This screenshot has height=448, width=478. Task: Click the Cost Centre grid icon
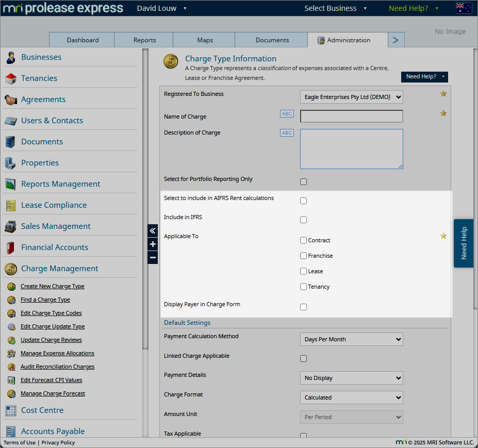(x=11, y=410)
